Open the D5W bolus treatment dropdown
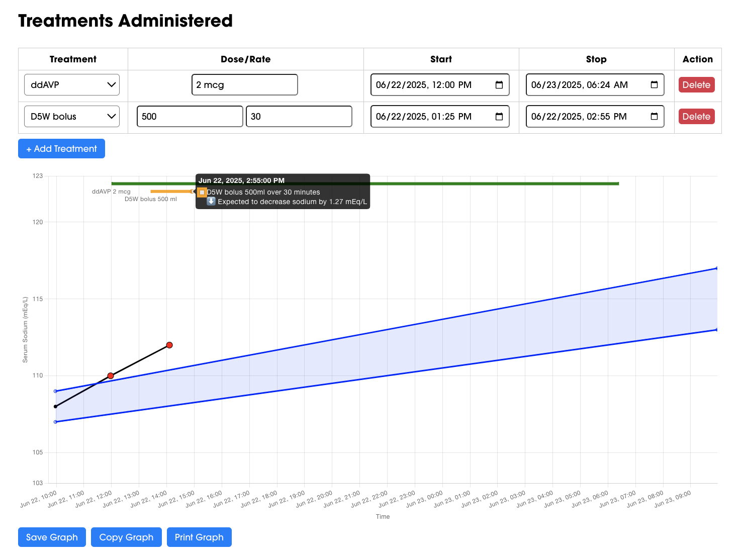The width and height of the screenshot is (742, 560). [x=71, y=116]
